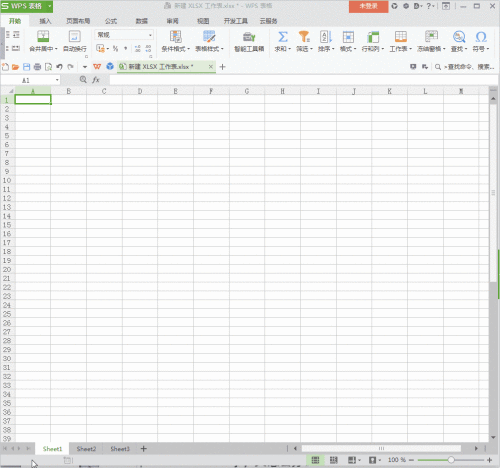The height and width of the screenshot is (468, 500).
Task: Switch to Page Break Preview in status bar
Action: (x=334, y=460)
